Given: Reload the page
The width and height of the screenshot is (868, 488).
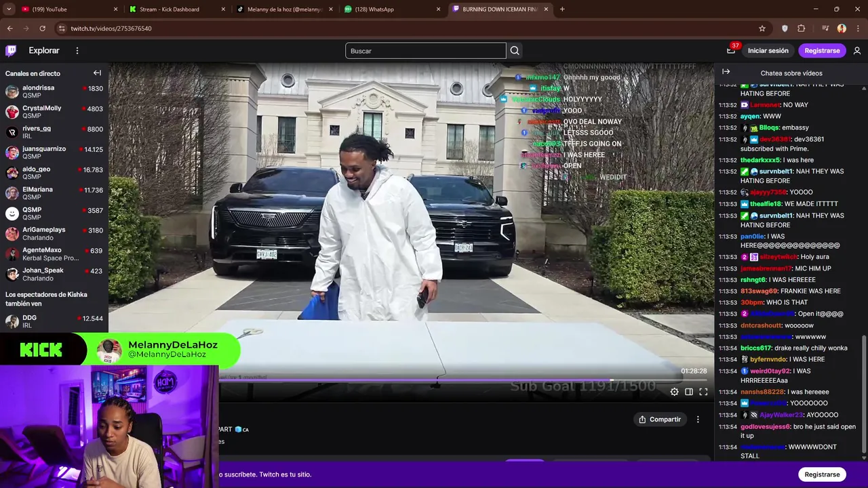Looking at the screenshot, I should pos(42,28).
